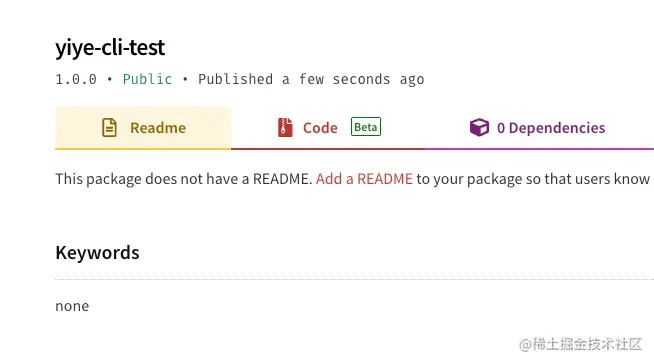Click the green Beta badge
The width and height of the screenshot is (654, 364).
[366, 127]
